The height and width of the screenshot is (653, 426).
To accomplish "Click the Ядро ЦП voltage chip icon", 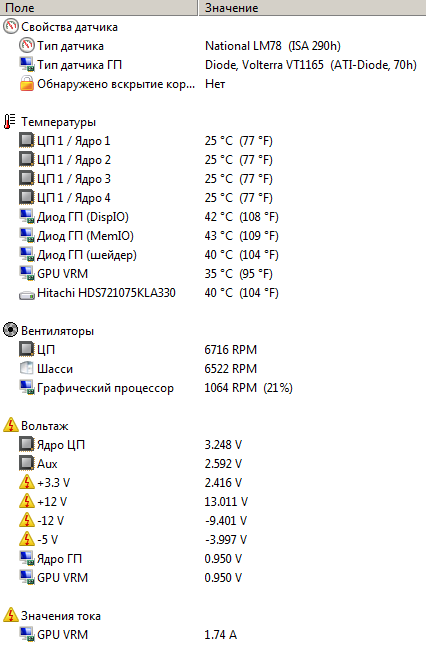I will pyautogui.click(x=27, y=444).
